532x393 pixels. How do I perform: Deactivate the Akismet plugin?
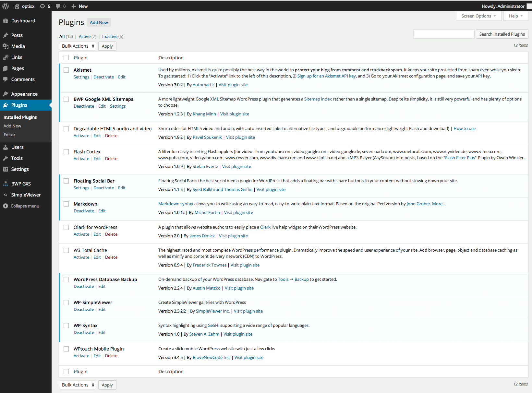[x=104, y=77]
